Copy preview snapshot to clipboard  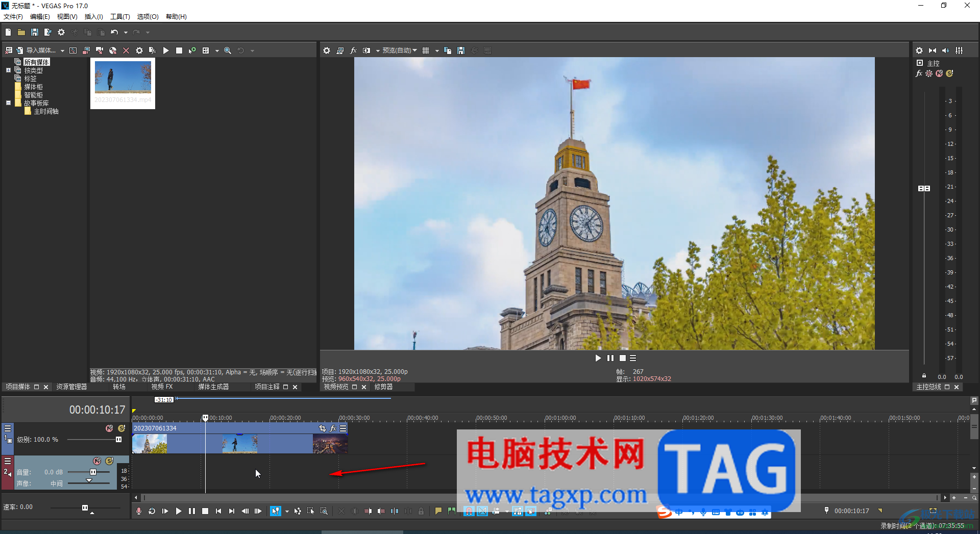pos(448,50)
